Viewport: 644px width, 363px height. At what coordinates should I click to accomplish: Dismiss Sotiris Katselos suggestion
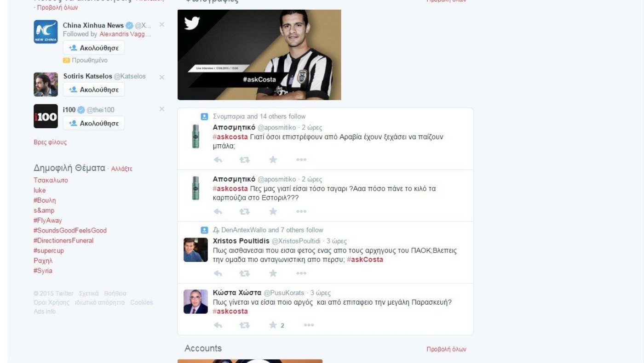pyautogui.click(x=162, y=77)
